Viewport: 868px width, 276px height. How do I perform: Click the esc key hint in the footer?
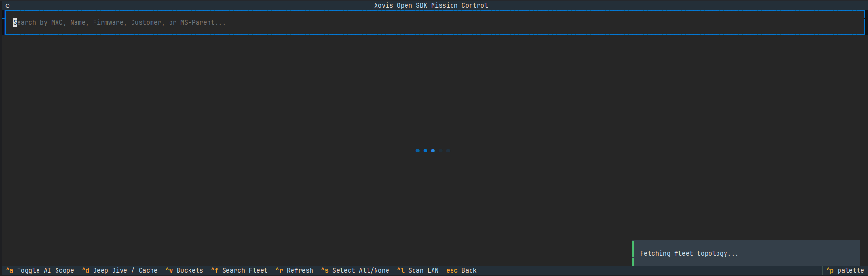[x=452, y=270]
